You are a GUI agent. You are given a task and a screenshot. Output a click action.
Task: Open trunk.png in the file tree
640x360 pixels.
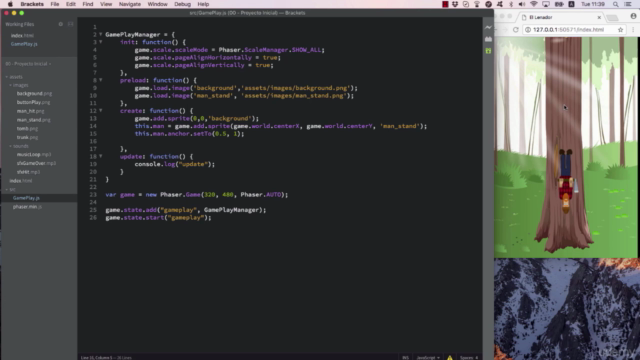tap(28, 138)
